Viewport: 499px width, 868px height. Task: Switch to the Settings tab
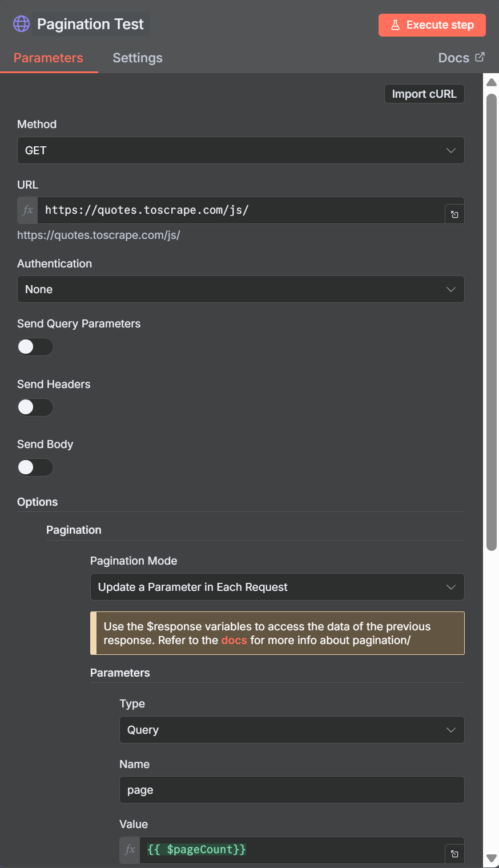pos(138,58)
